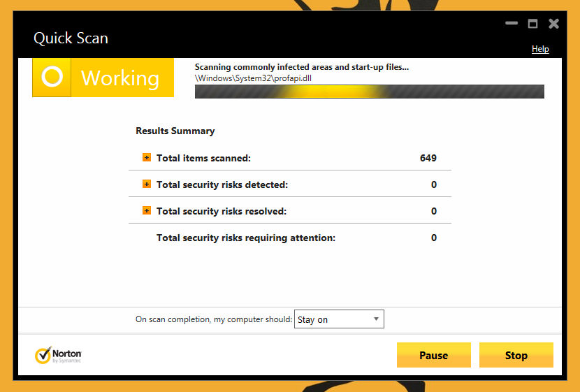Open the Stay on dropdown

[339, 319]
